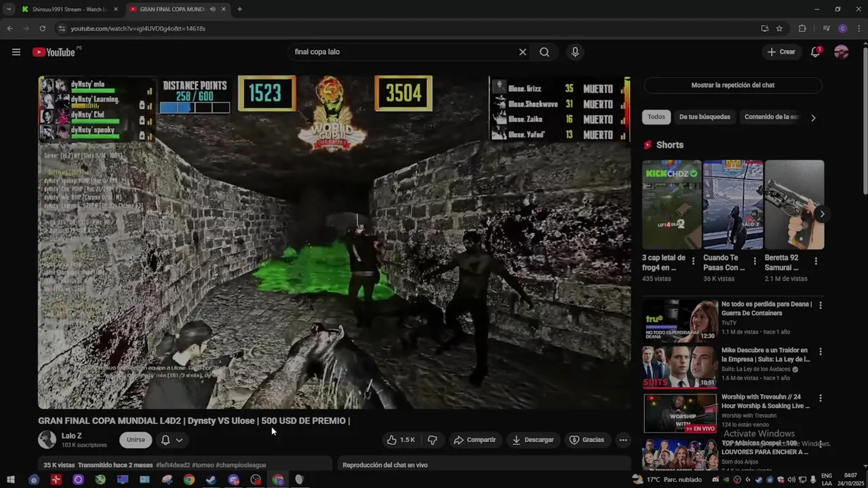This screenshot has width=868, height=488.
Task: Open a new browser tab
Action: pos(239,9)
